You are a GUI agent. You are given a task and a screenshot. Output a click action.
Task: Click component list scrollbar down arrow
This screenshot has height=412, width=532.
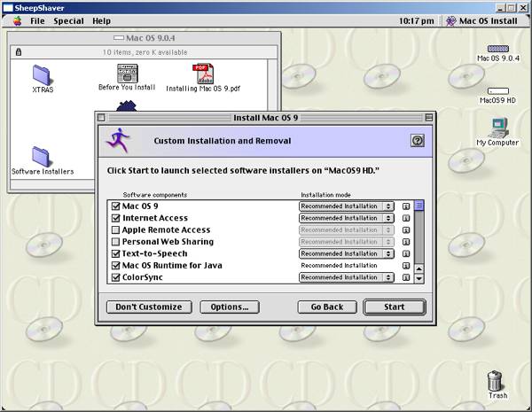tap(420, 277)
